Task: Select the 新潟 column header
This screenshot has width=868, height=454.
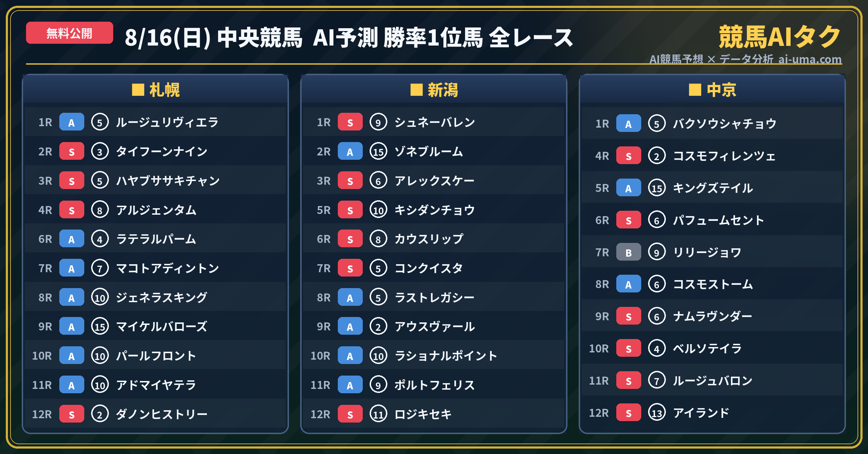Action: 434,90
